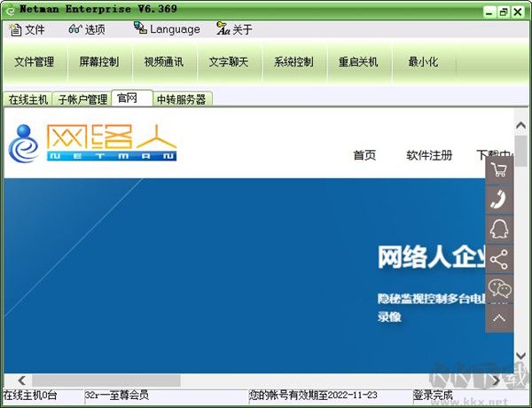Click the 登录完成 status text
This screenshot has width=532, height=408.
pyautogui.click(x=433, y=395)
